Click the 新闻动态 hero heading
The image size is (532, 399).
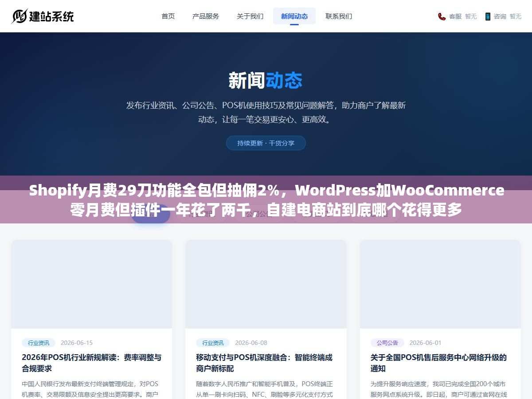266,81
